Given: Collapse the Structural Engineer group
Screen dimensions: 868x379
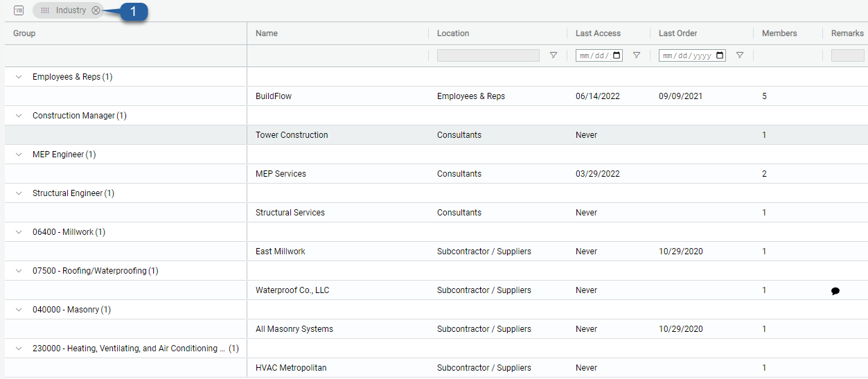Looking at the screenshot, I should [x=19, y=193].
